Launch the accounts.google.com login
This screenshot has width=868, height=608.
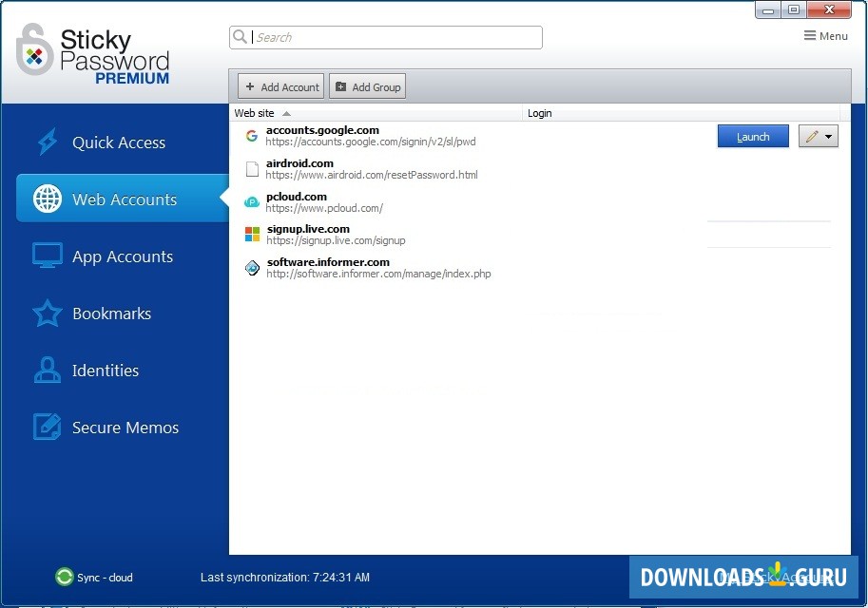point(752,136)
